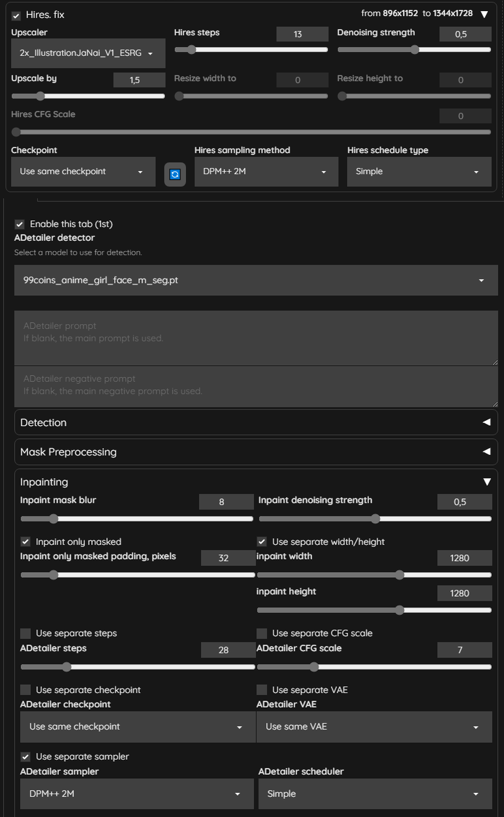Click the Inpaint denoising strength slider
The image size is (504, 817).
tap(375, 518)
